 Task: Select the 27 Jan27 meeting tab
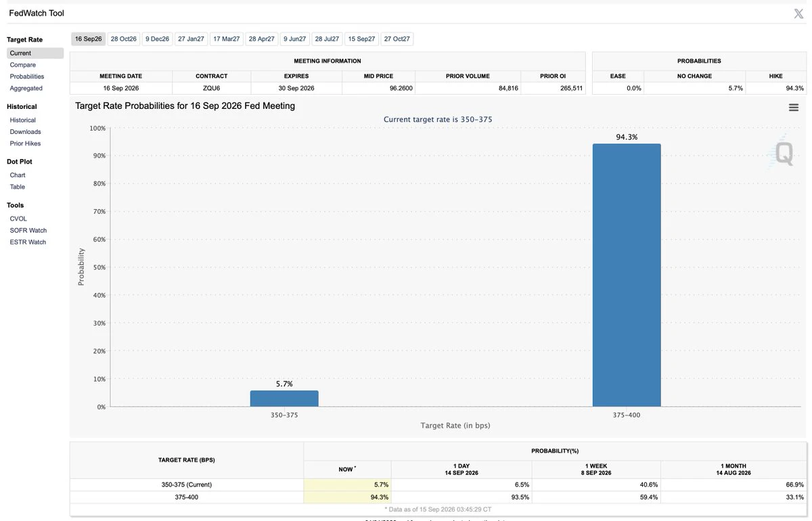(x=191, y=39)
